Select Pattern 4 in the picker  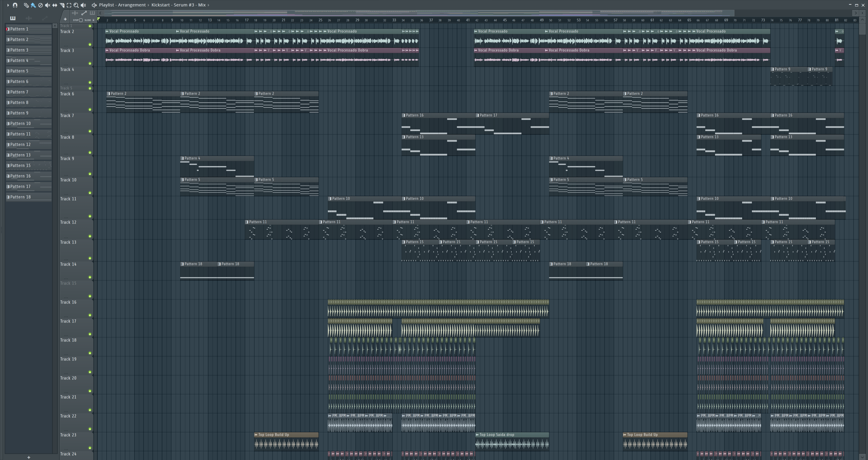(29, 61)
